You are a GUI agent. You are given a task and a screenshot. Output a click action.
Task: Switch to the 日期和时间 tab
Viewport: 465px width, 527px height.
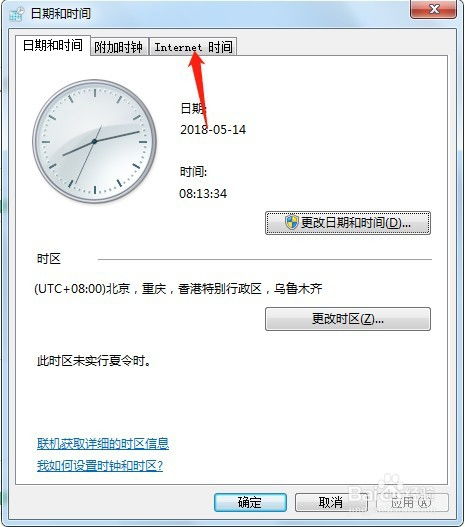(x=53, y=45)
